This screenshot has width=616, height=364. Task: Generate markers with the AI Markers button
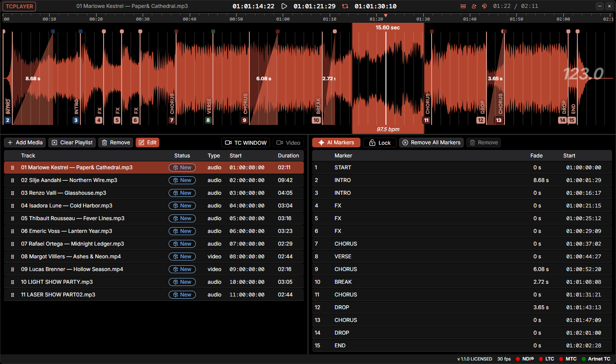tap(336, 143)
